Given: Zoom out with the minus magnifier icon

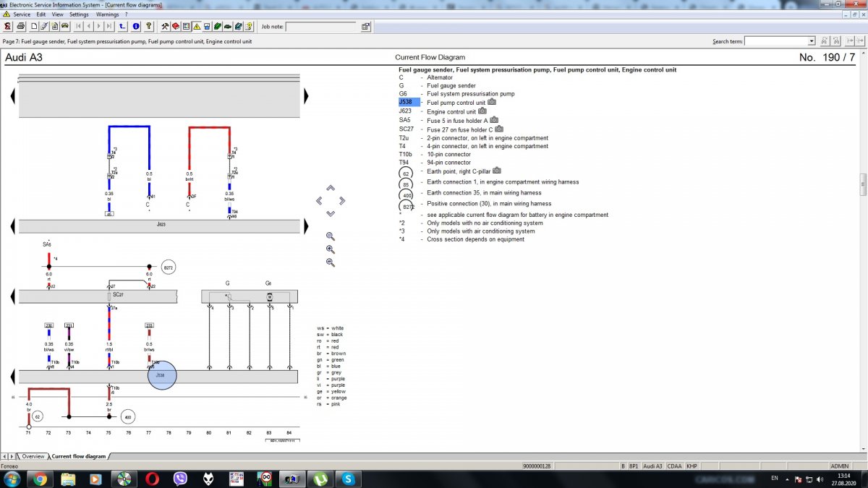Looking at the screenshot, I should click(331, 262).
